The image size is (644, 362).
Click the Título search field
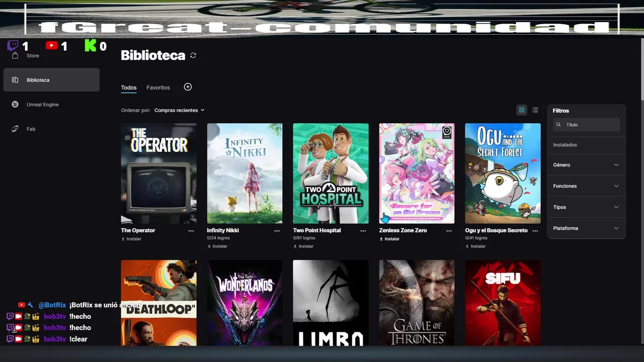click(586, 125)
